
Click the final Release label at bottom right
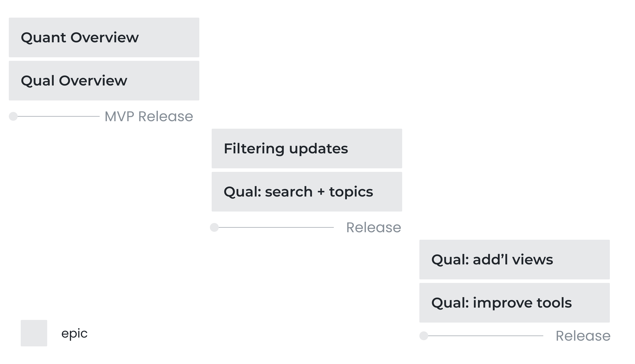[583, 336]
